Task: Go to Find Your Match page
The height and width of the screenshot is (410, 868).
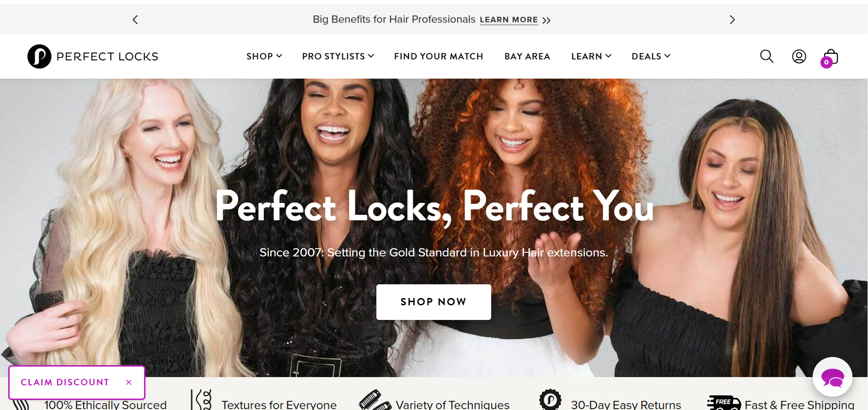Action: tap(439, 56)
